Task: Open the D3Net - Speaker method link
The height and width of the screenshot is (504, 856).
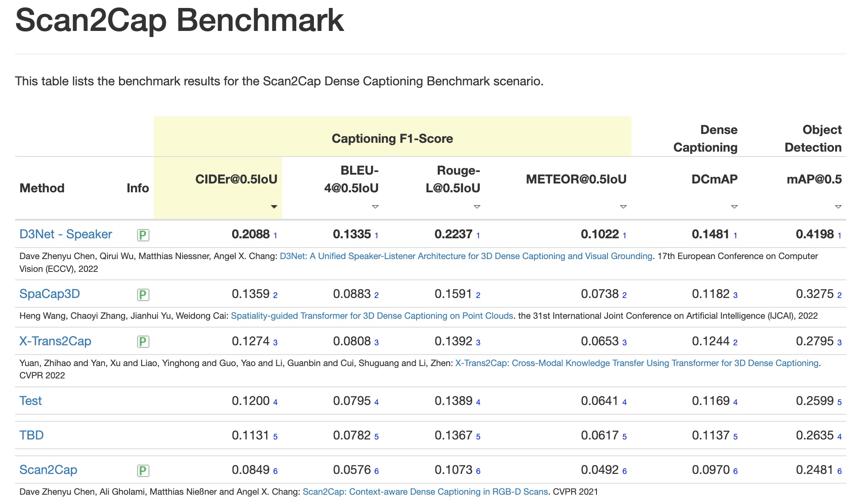Action: pos(65,234)
